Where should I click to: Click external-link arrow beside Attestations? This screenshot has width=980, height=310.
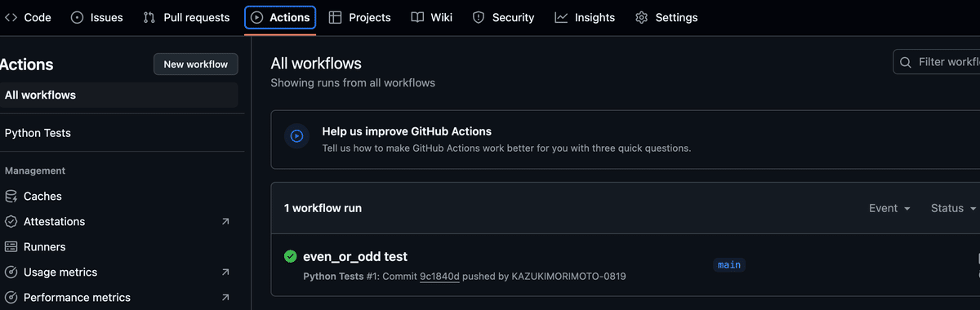tap(225, 221)
